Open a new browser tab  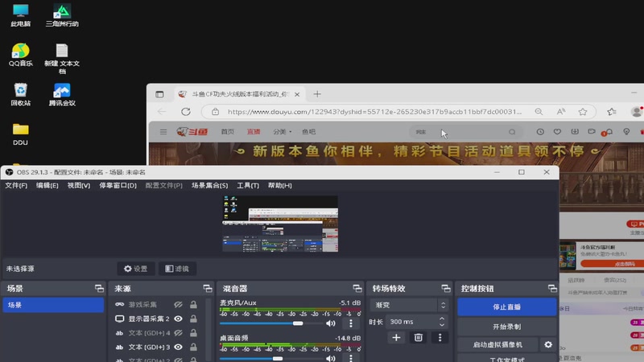coord(317,94)
